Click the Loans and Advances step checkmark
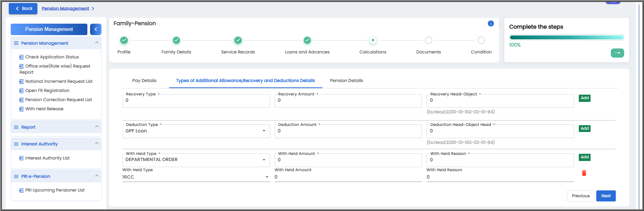644x211 pixels. [x=307, y=40]
